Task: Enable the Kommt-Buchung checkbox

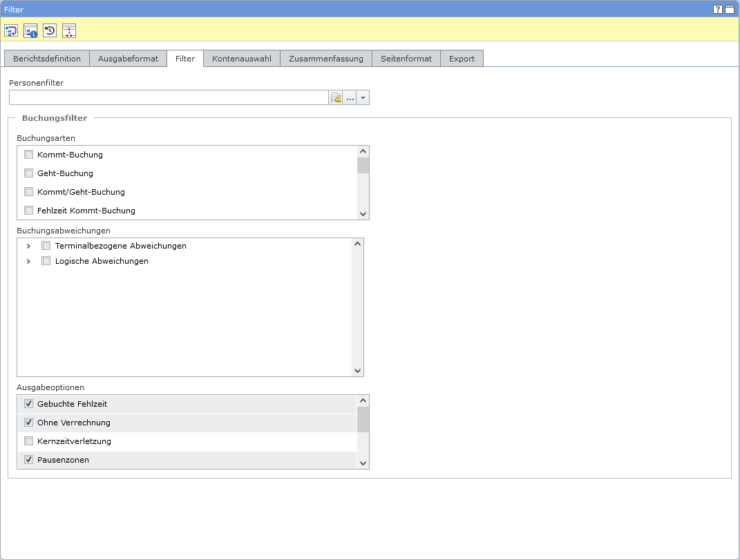Action: tap(29, 155)
